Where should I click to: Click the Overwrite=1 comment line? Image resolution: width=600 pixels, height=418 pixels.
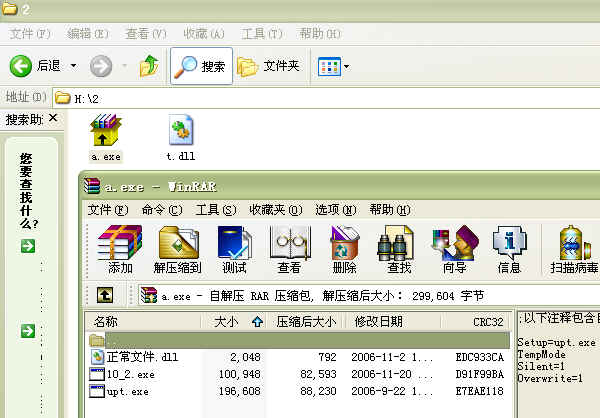point(549,378)
